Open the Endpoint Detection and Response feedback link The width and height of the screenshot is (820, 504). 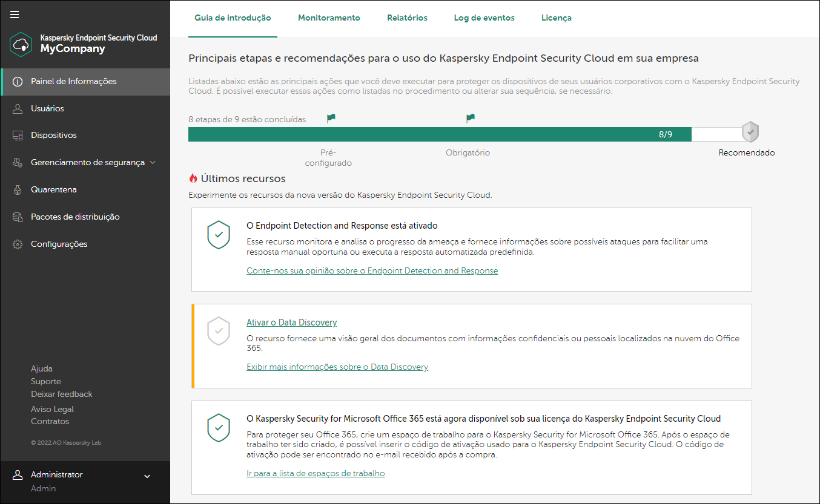372,270
